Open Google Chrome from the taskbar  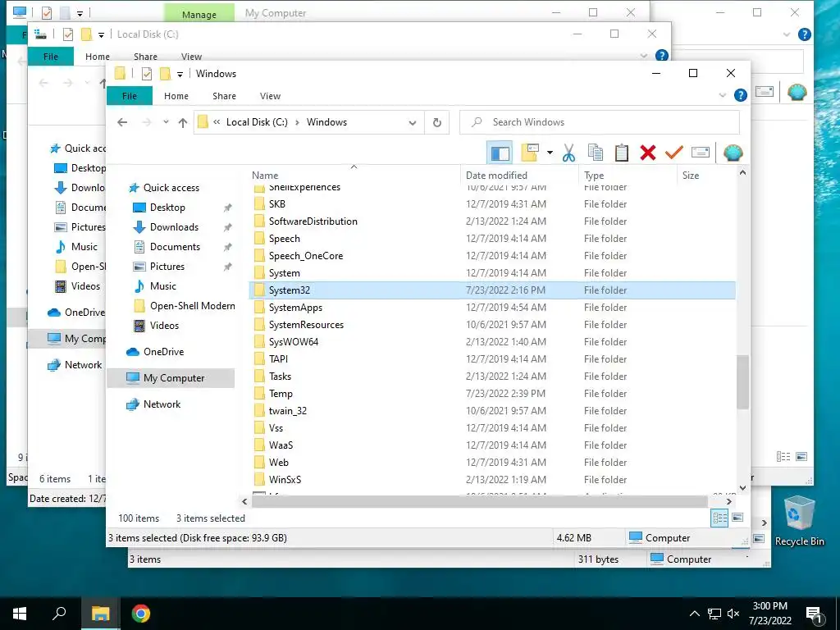[140, 614]
